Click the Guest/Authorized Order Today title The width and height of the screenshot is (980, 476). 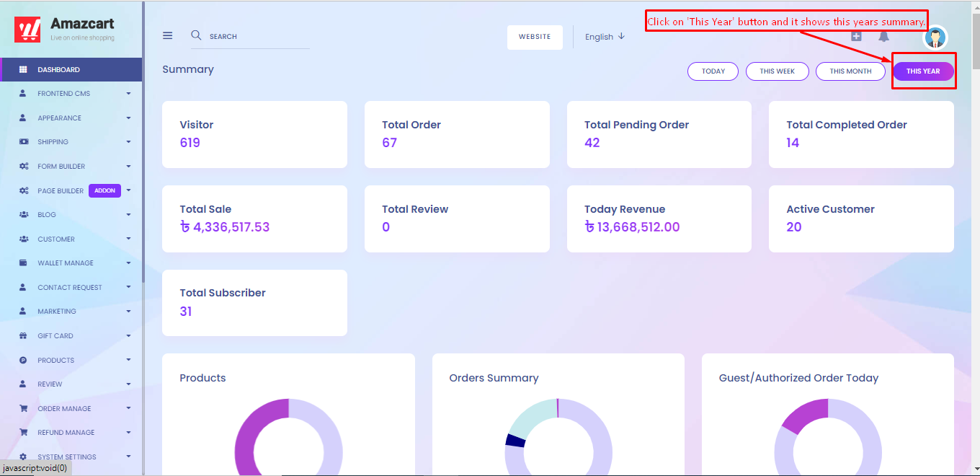click(799, 378)
